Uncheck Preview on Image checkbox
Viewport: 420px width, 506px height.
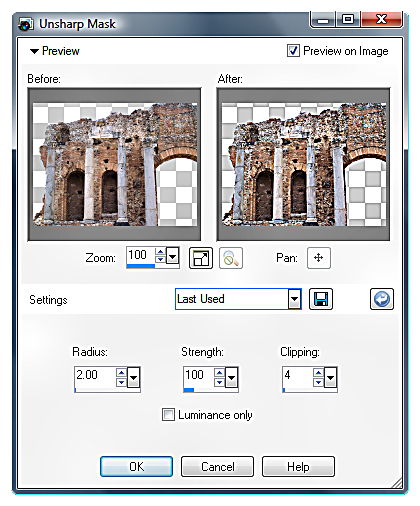293,51
